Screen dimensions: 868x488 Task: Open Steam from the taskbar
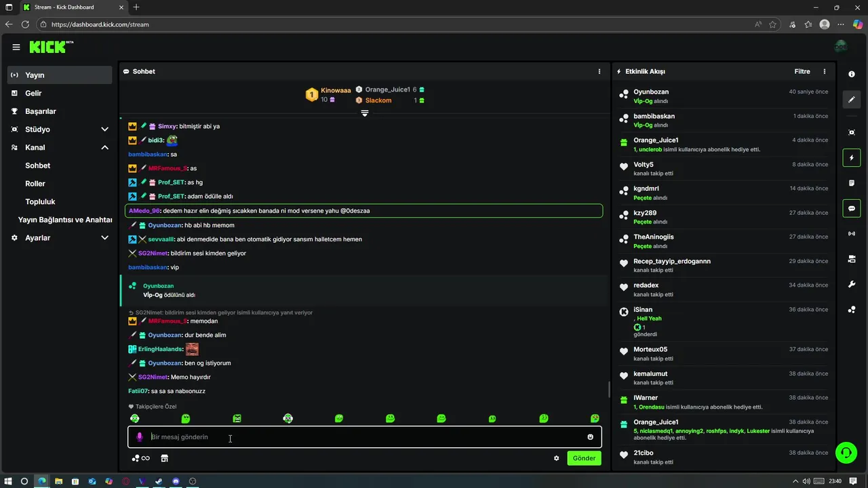(x=159, y=481)
